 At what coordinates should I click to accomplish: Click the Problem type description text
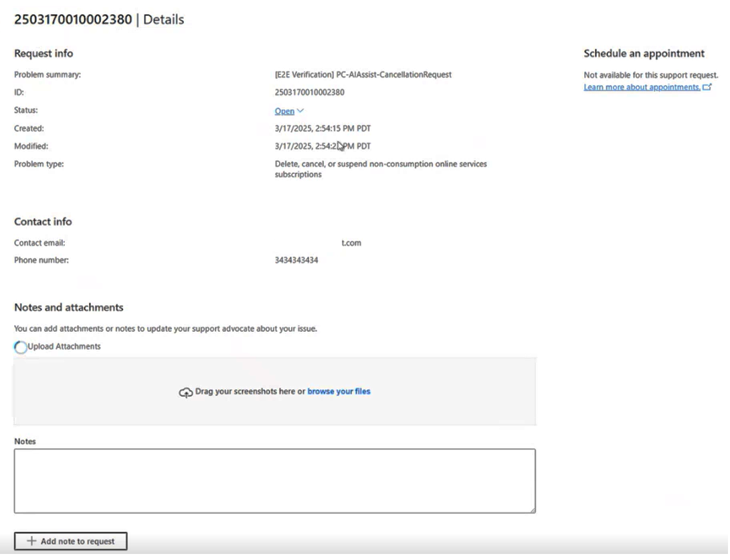click(380, 169)
